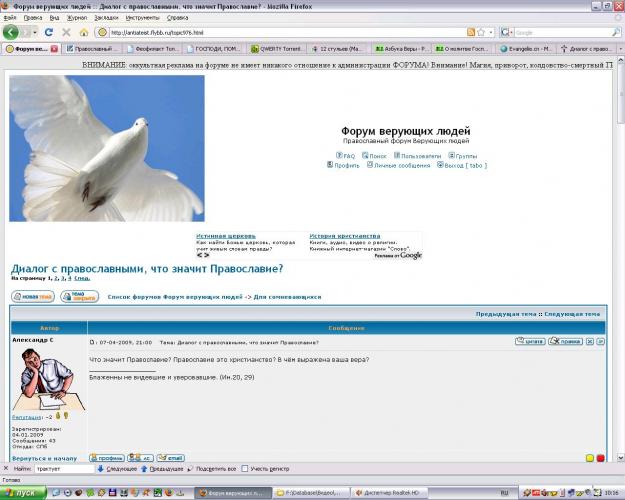Click the home icon in navigation toolbar
Image resolution: width=625 pixels, height=500 pixels.
[84, 32]
